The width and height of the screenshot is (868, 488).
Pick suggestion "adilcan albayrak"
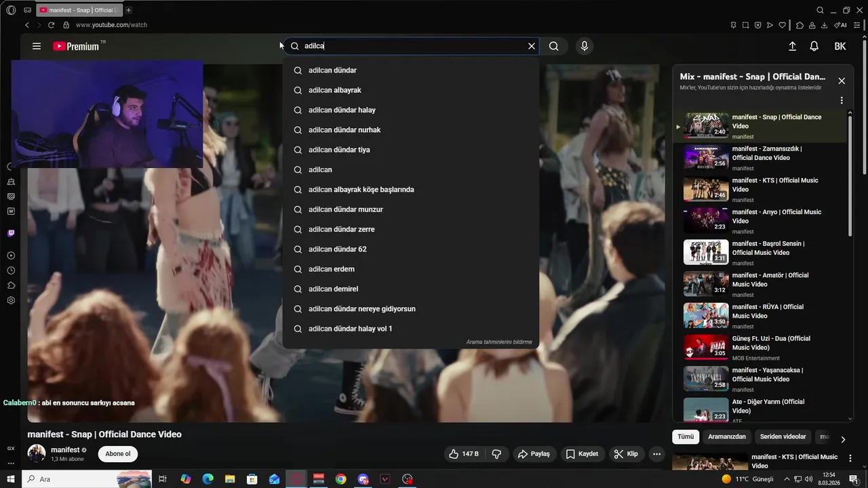[411, 90]
